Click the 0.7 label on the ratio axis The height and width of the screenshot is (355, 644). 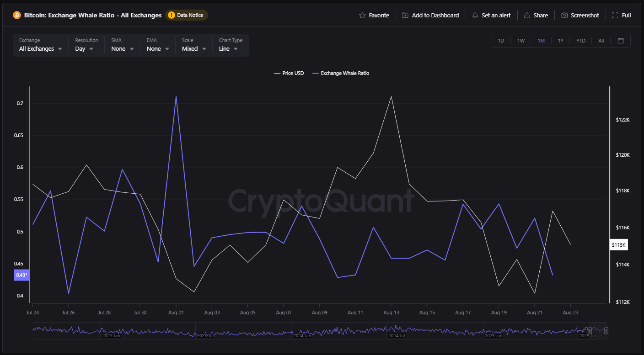click(20, 103)
